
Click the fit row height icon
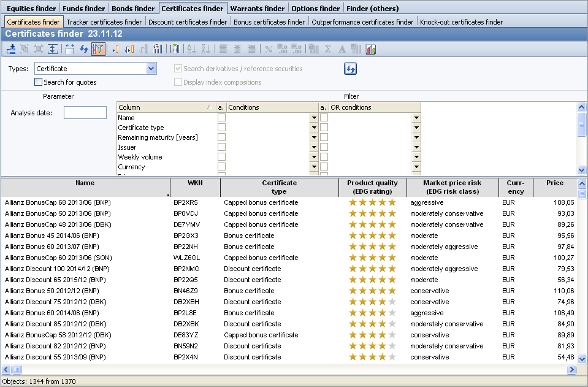pyautogui.click(x=53, y=50)
